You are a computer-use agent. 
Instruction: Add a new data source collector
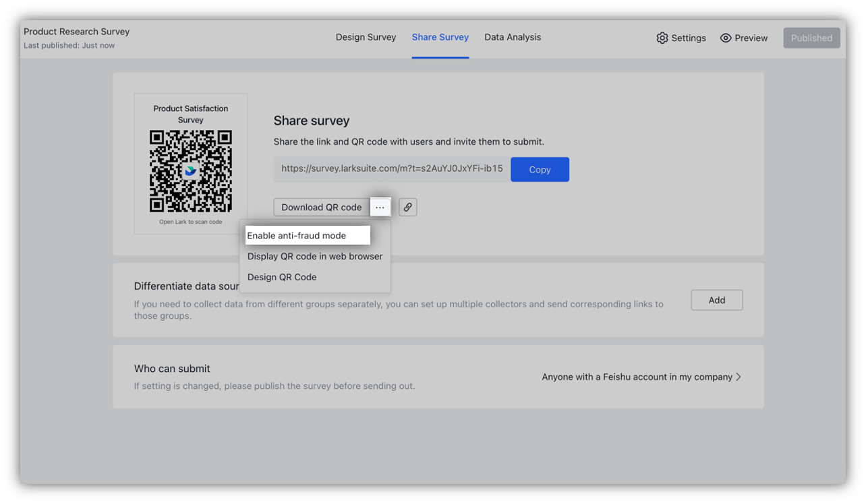(x=717, y=300)
